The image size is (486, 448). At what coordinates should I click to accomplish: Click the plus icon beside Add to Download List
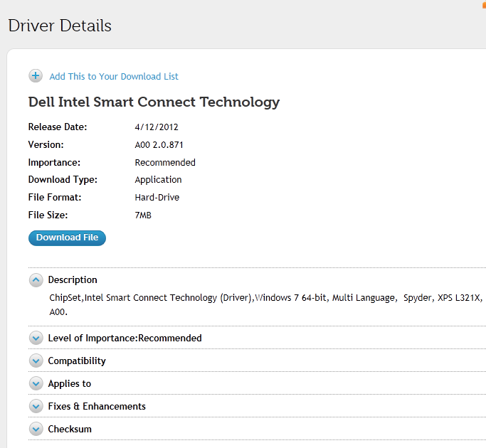[36, 76]
